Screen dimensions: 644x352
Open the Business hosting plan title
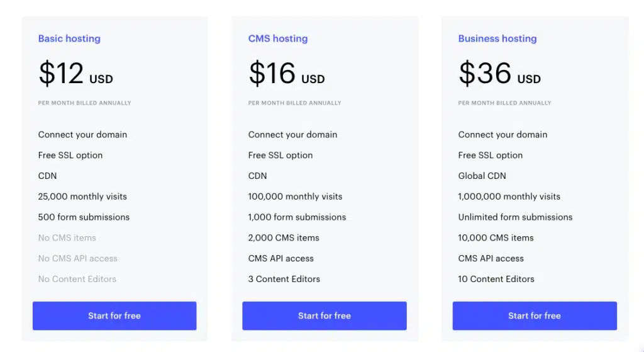tap(497, 38)
